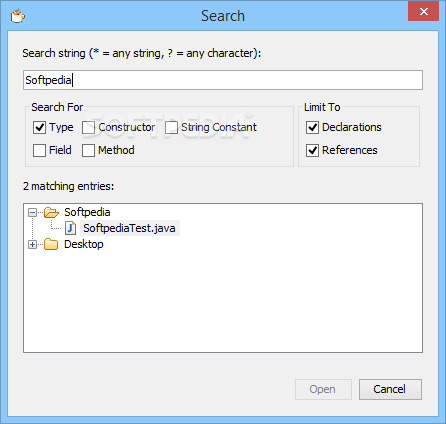The image size is (446, 424).
Task: Select the Java file icon for SoftpediaTest.java
Action: coord(70,228)
